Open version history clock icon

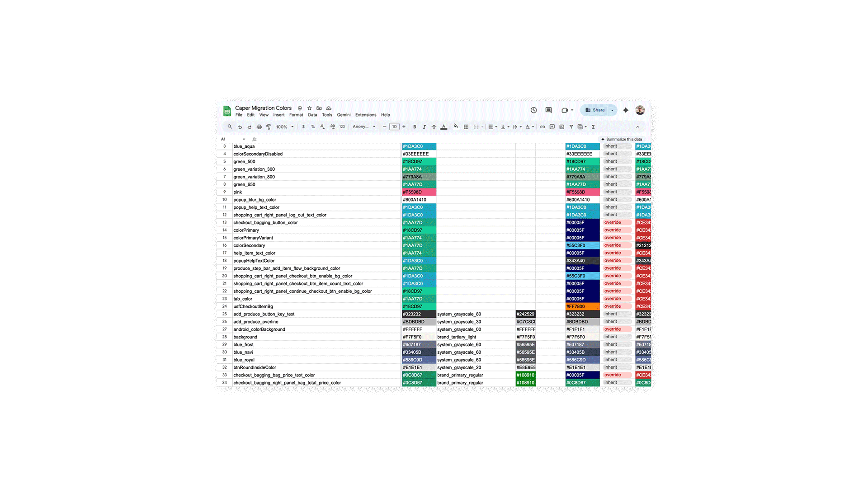coord(533,110)
